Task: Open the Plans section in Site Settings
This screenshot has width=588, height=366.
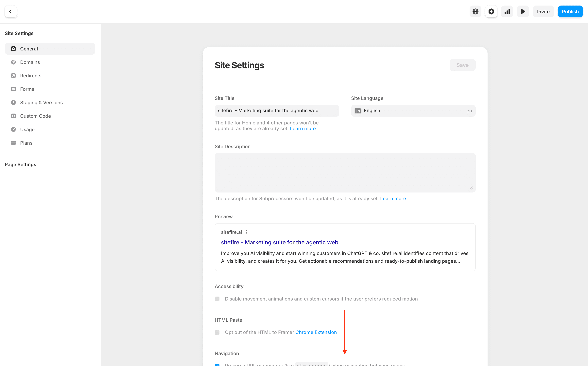Action: (26, 143)
